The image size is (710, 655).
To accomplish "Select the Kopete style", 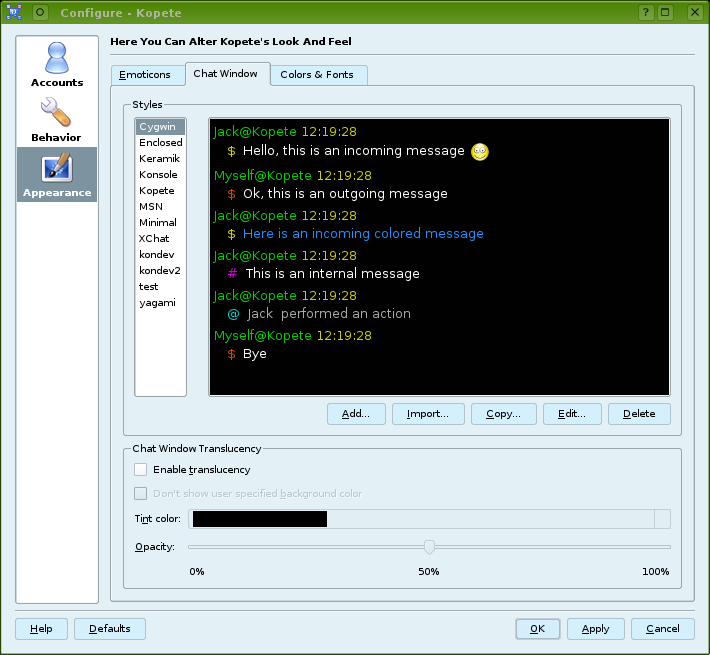I will pos(160,191).
